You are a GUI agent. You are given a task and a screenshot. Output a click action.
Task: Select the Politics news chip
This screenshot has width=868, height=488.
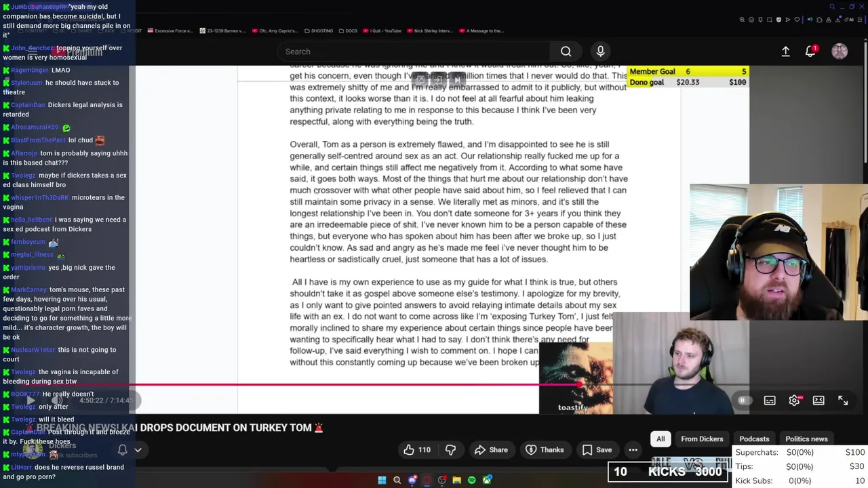(x=806, y=439)
